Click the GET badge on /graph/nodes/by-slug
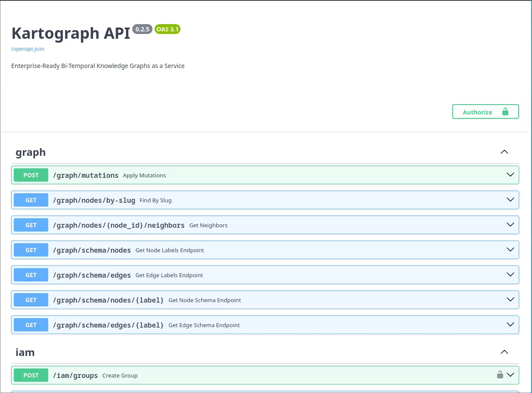Screen dimensions: 532x393 [x=31, y=200]
